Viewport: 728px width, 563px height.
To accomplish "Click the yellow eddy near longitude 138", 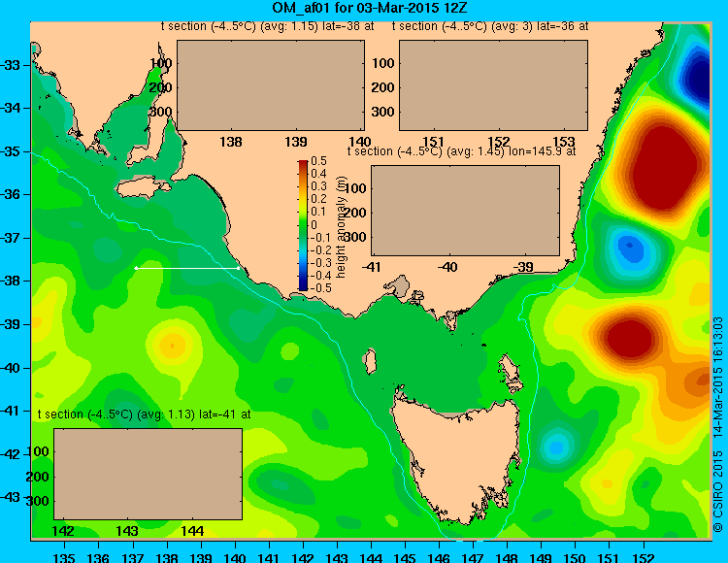I will tap(172, 346).
